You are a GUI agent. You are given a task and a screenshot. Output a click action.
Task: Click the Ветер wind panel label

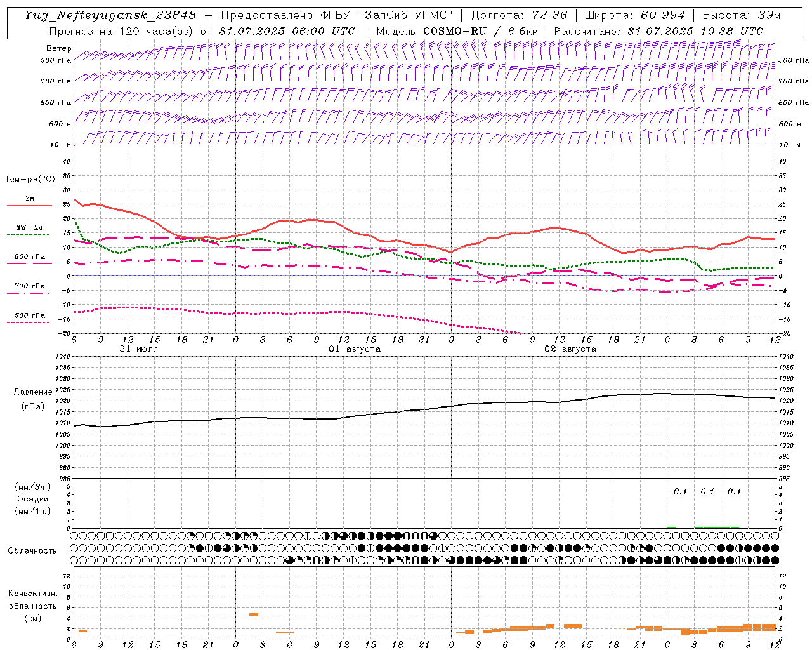[59, 48]
